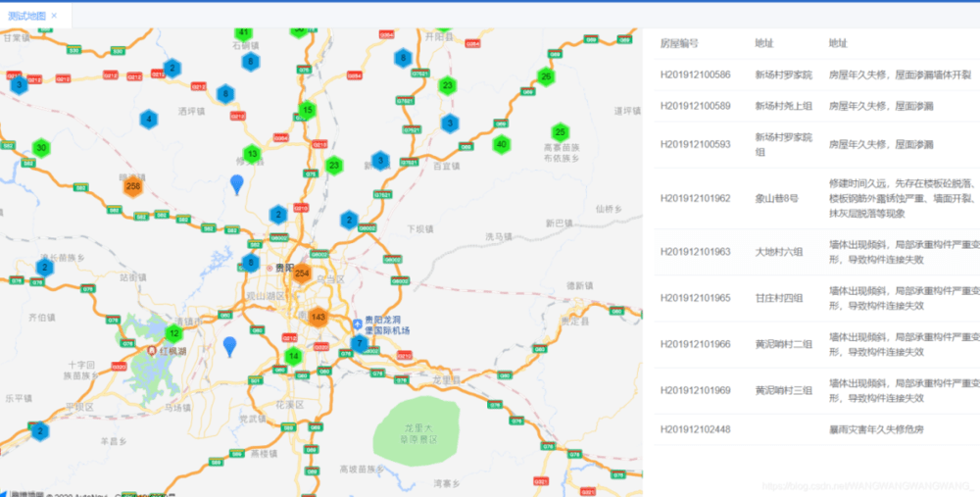Click the orange cluster marker labeled 256
The width and height of the screenshot is (980, 497).
[x=133, y=186]
